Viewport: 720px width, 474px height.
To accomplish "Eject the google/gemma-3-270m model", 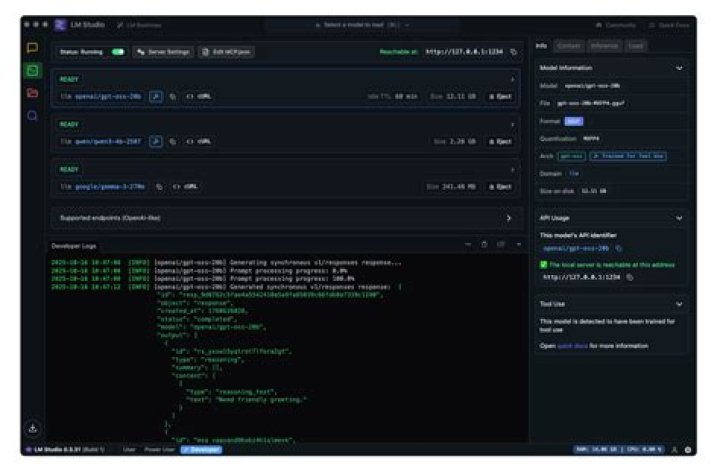I will 500,187.
